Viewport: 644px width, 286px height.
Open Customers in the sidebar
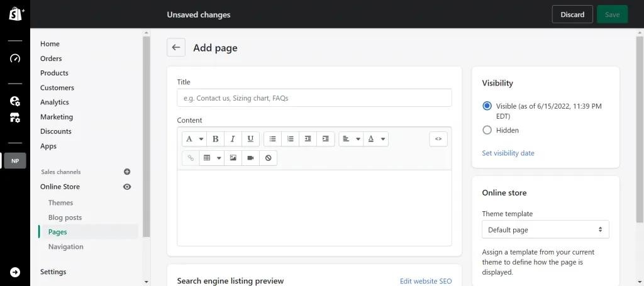click(x=57, y=88)
